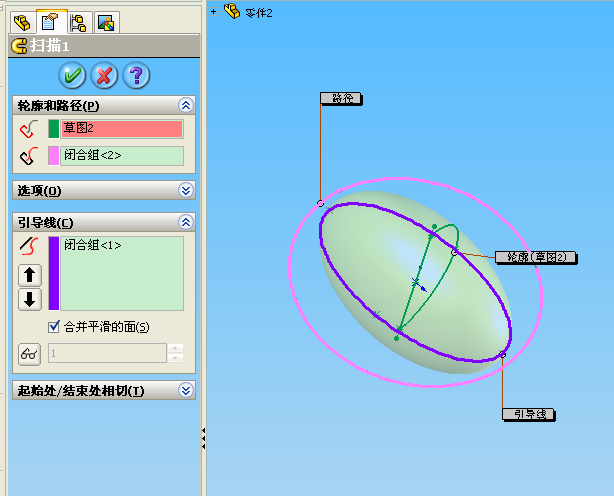
Task: Click the panel collapse arrows on splitter
Action: coord(204,438)
